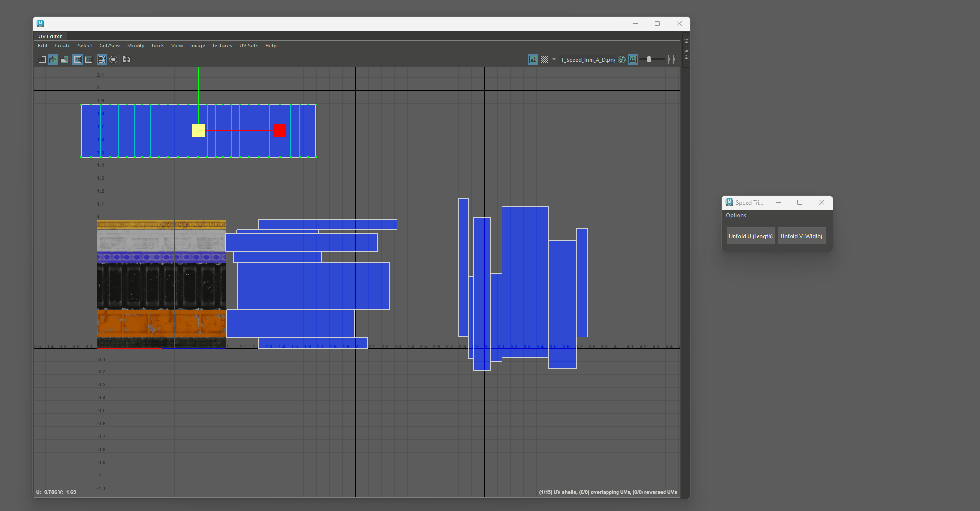Toggle RGB channel display icon
The width and height of the screenshot is (980, 511).
pos(622,59)
